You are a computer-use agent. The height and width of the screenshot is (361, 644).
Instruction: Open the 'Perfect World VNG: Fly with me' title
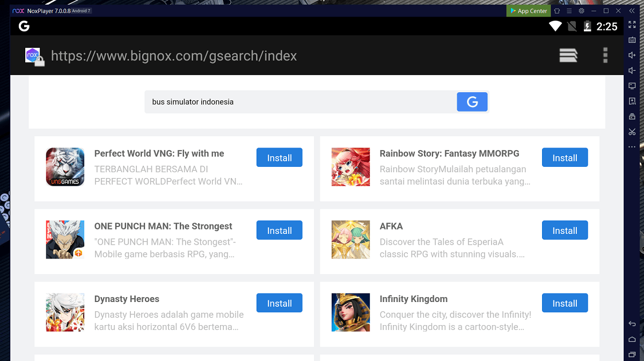click(159, 153)
